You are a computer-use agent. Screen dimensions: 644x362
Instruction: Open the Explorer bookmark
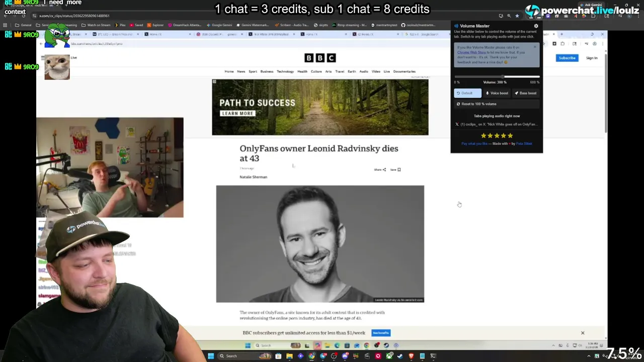[x=155, y=25]
